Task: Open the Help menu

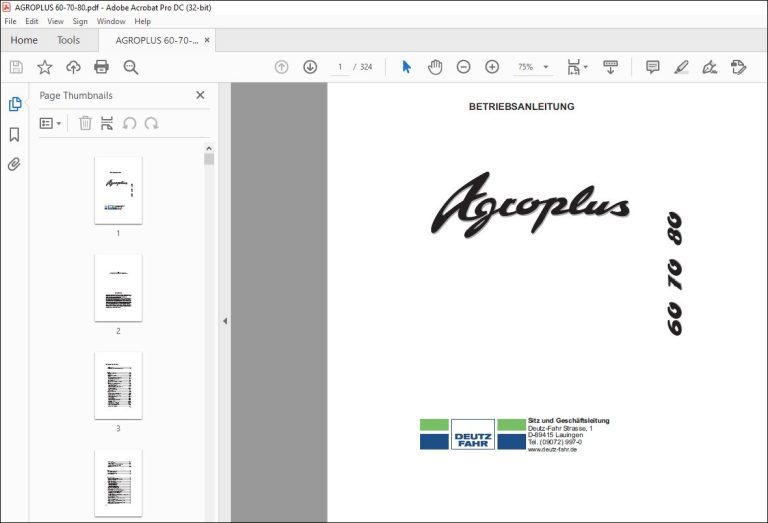Action: coord(143,22)
